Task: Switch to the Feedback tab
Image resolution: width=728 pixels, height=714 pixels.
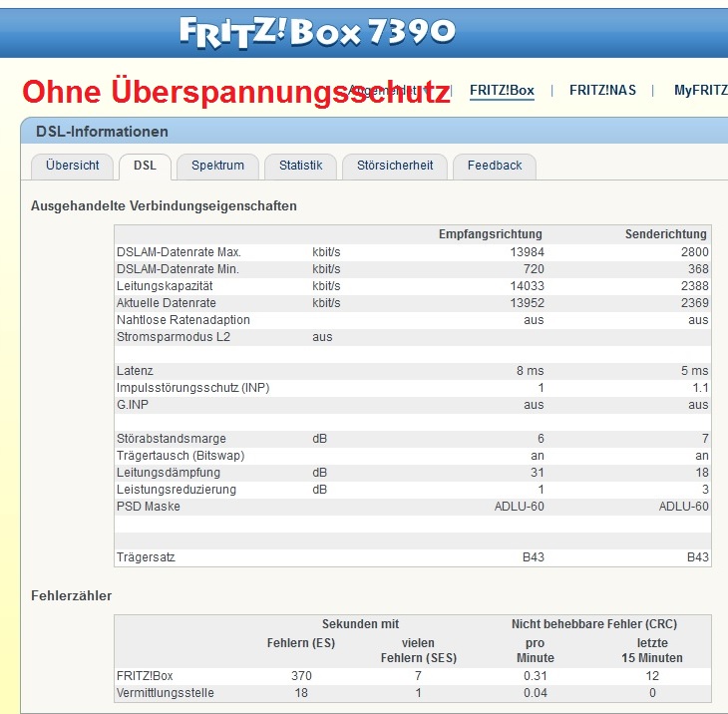Action: pyautogui.click(x=495, y=166)
